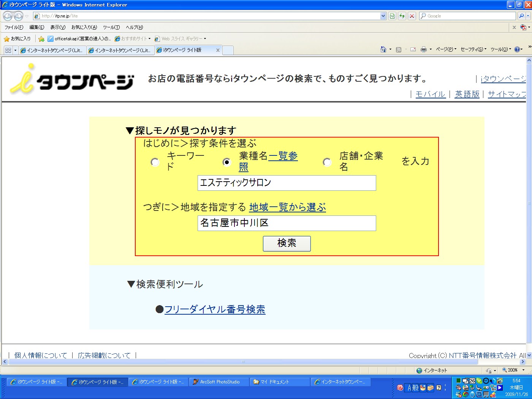Click the インターネット security zone indicator
Image resolution: width=532 pixels, height=399 pixels.
pyautogui.click(x=432, y=370)
